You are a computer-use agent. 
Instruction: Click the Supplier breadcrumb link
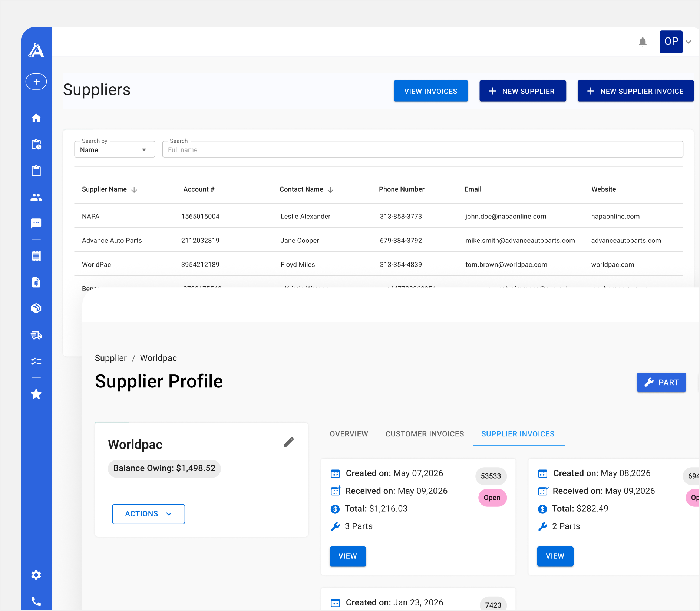click(x=111, y=358)
